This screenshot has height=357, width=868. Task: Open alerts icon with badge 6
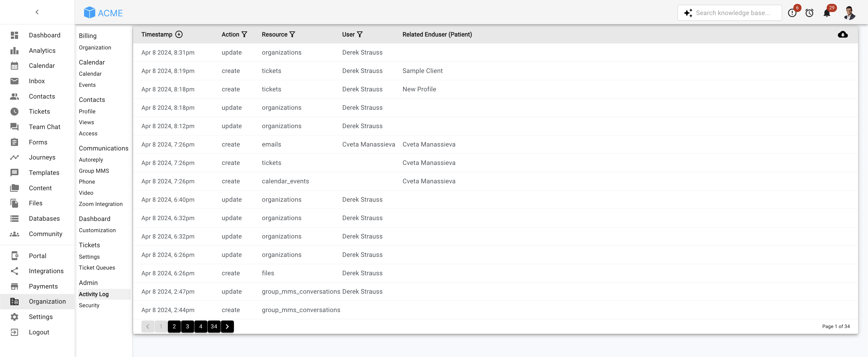click(x=792, y=13)
